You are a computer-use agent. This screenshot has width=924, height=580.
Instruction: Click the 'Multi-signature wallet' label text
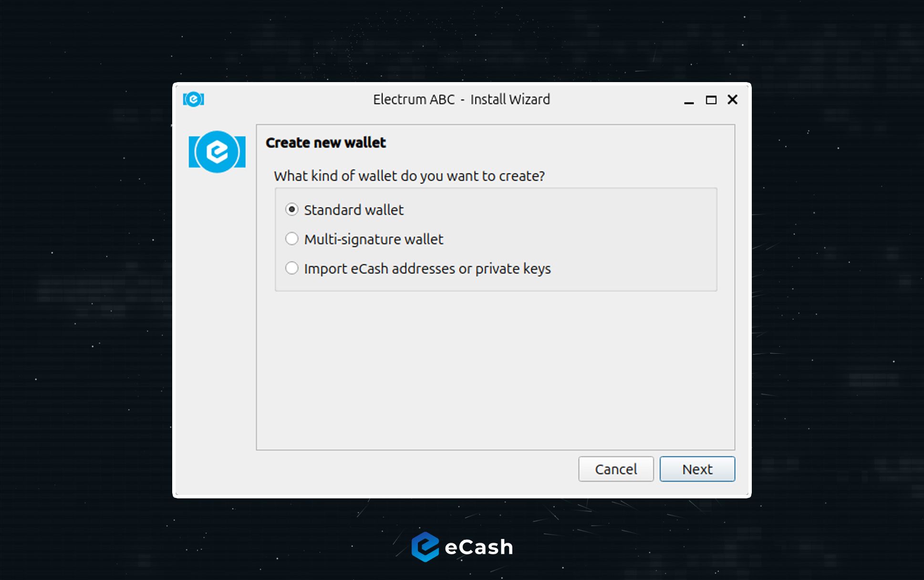click(x=374, y=239)
